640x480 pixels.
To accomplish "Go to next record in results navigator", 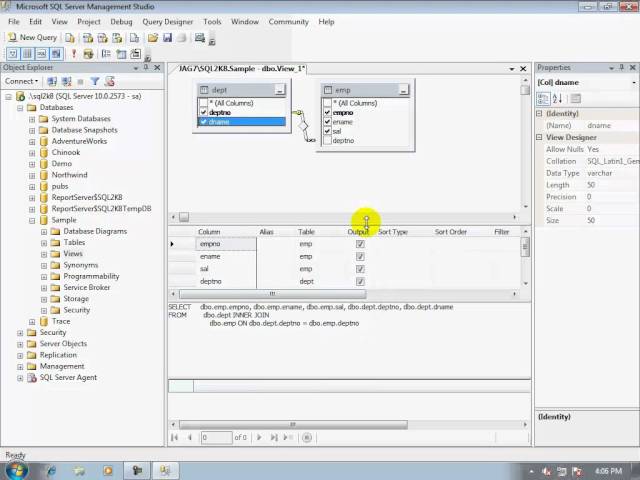I will pos(259,438).
